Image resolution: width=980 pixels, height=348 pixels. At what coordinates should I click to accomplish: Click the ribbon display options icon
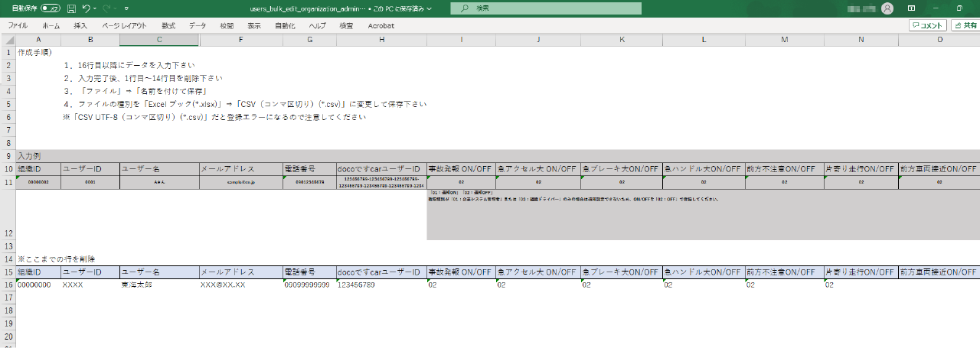[x=912, y=8]
